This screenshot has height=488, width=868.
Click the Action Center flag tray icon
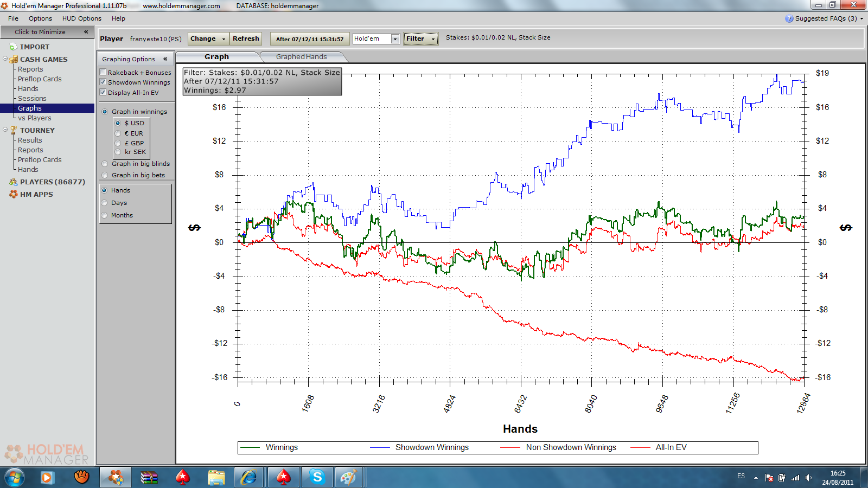point(769,478)
